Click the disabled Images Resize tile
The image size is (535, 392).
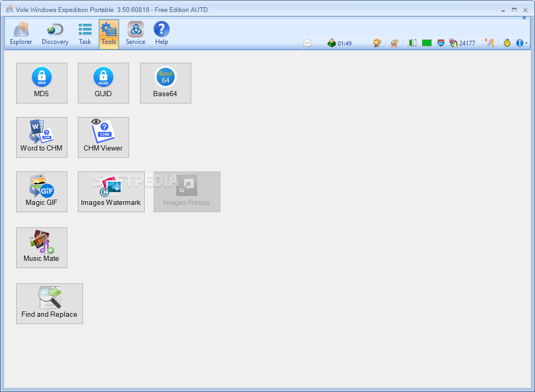pos(187,192)
